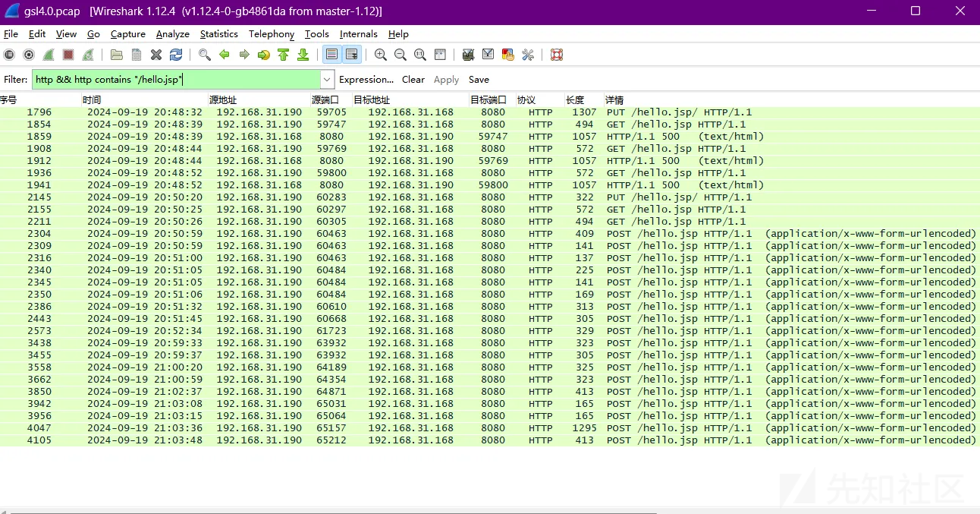Save this capture file
Image resolution: width=980 pixels, height=514 pixels.
(137, 55)
